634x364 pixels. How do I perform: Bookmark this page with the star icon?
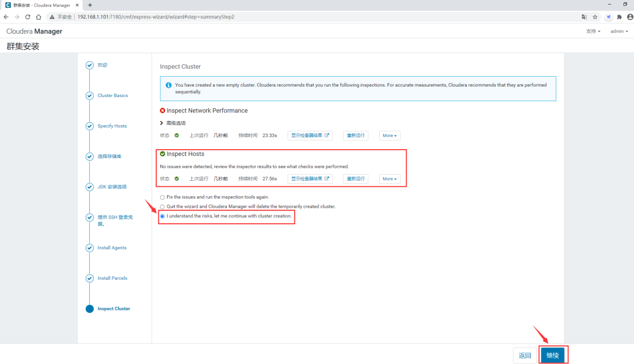595,17
